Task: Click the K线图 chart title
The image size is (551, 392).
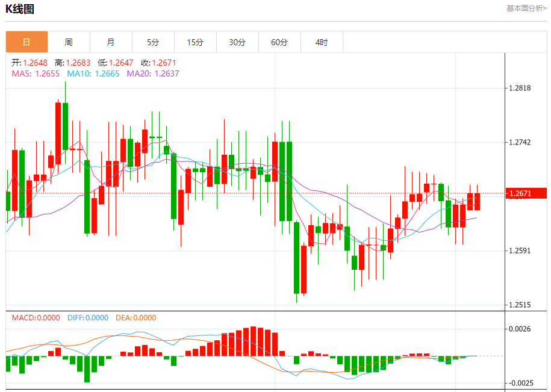Action: coord(20,9)
